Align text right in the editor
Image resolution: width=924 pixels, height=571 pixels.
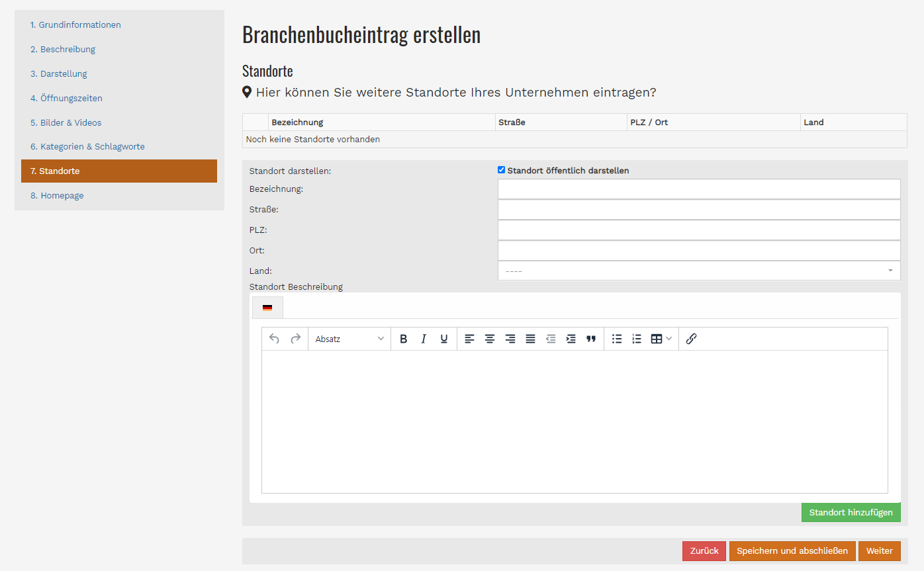(x=510, y=339)
